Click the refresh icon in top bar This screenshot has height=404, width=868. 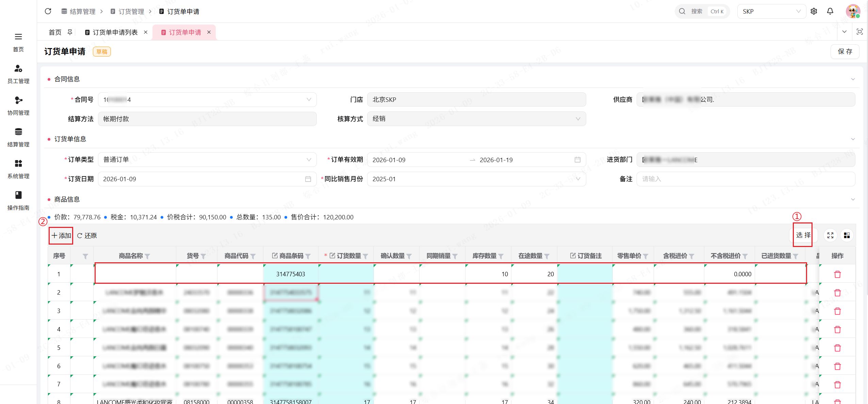[48, 11]
